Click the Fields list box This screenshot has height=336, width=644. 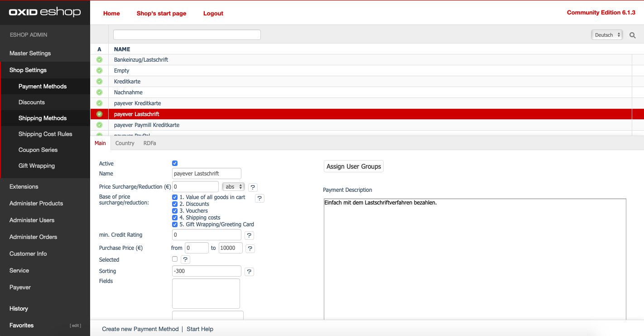206,294
